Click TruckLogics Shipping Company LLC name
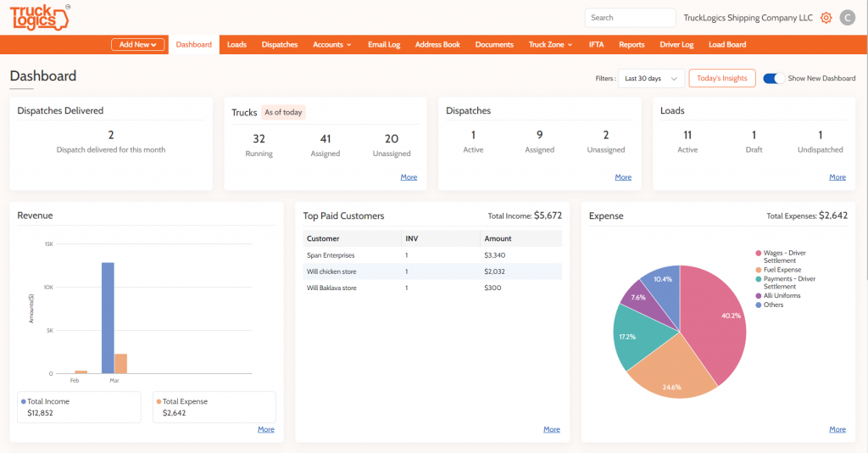This screenshot has width=868, height=453. pyautogui.click(x=748, y=18)
